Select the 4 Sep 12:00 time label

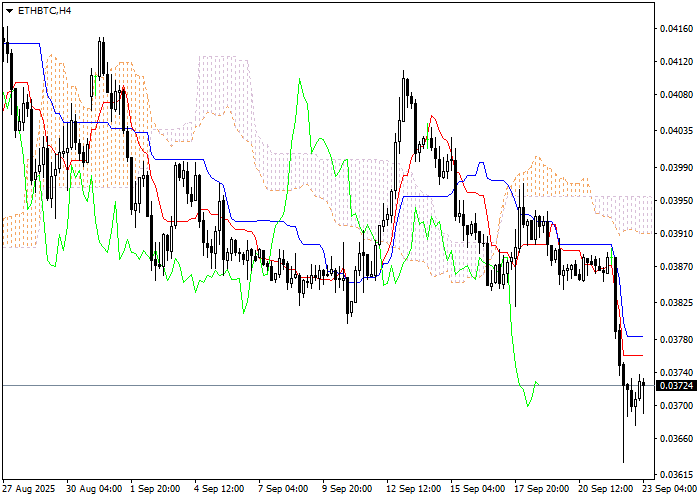click(219, 489)
